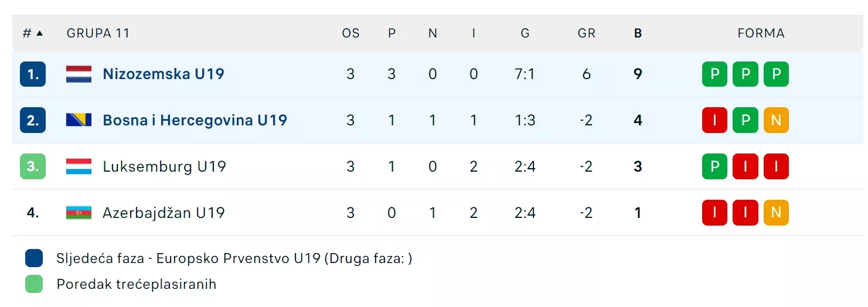
Task: Open the Nizozemska U19 team page
Action: pyautogui.click(x=164, y=74)
